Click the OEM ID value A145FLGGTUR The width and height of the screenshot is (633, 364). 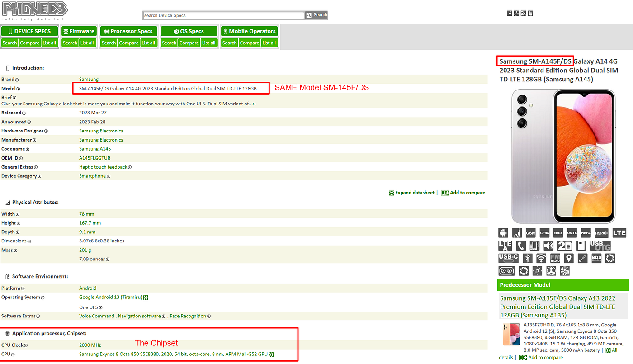point(94,158)
